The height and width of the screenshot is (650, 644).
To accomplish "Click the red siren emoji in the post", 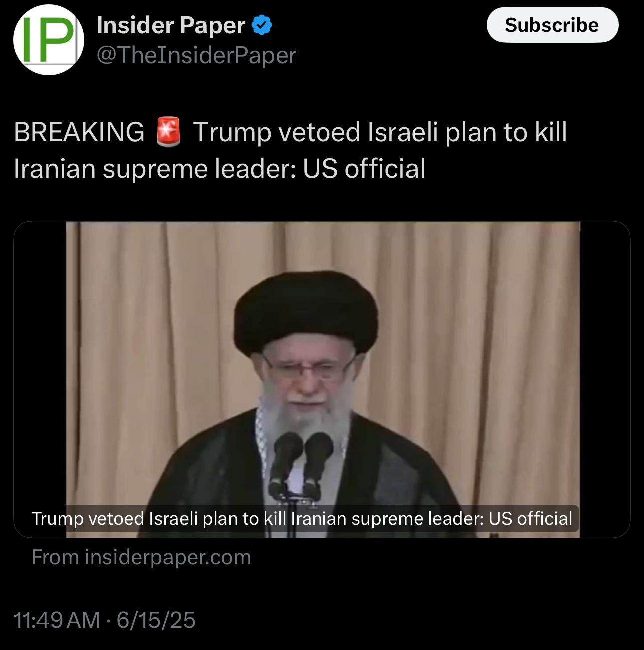I will tap(168, 132).
